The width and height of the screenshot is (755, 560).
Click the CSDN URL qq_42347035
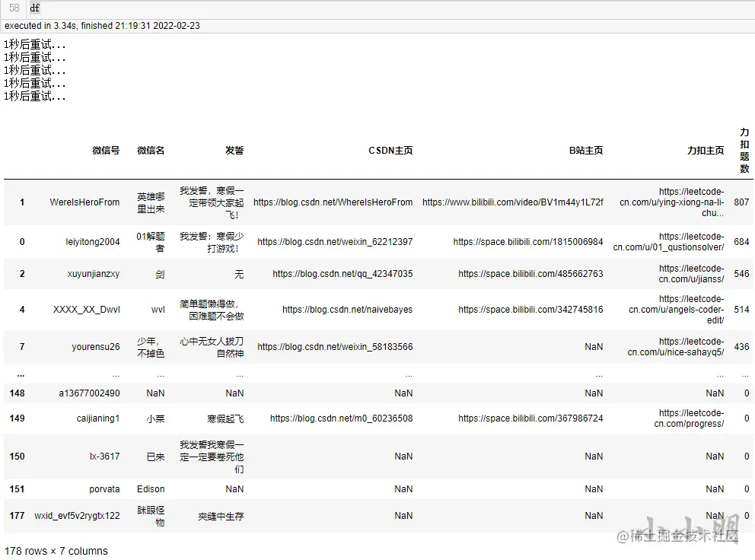pyautogui.click(x=342, y=273)
